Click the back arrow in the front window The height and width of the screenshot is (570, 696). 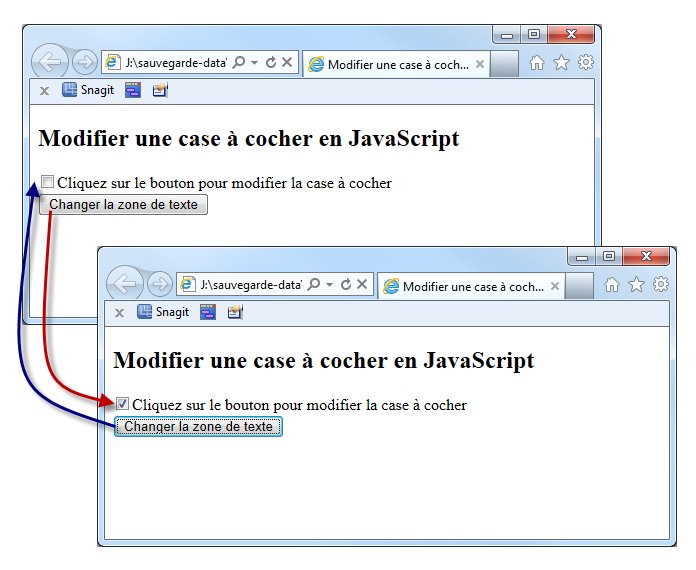pyautogui.click(x=125, y=284)
